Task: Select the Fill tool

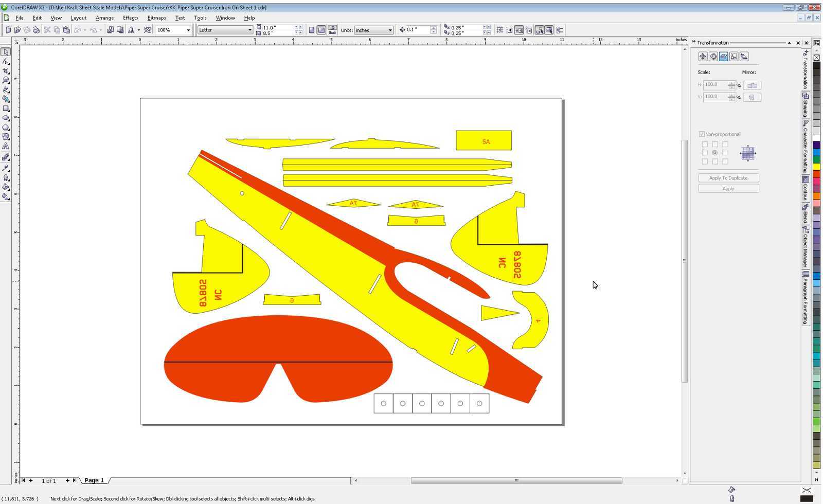Action: [6, 187]
